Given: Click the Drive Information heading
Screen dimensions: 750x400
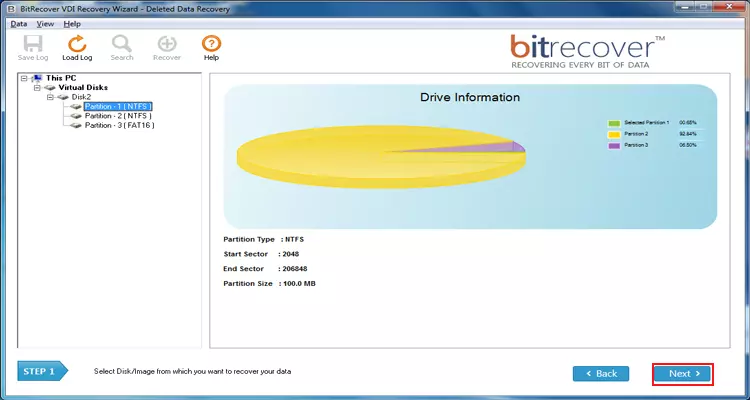Looking at the screenshot, I should pyautogui.click(x=470, y=97).
